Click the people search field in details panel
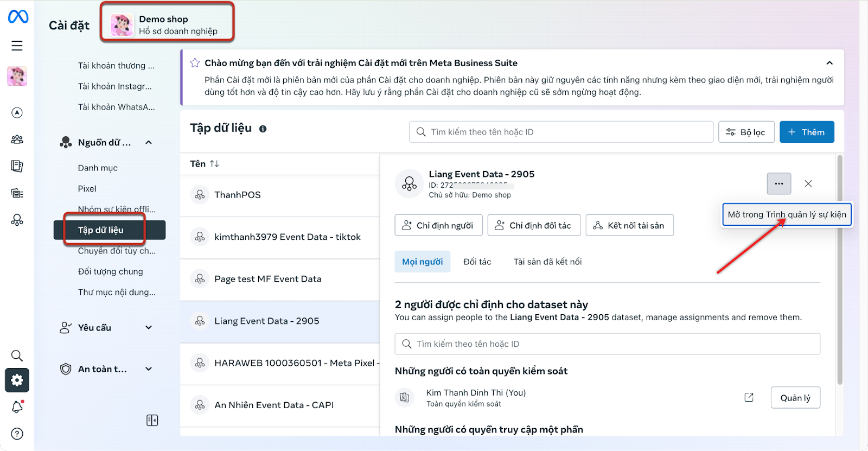 pos(607,344)
